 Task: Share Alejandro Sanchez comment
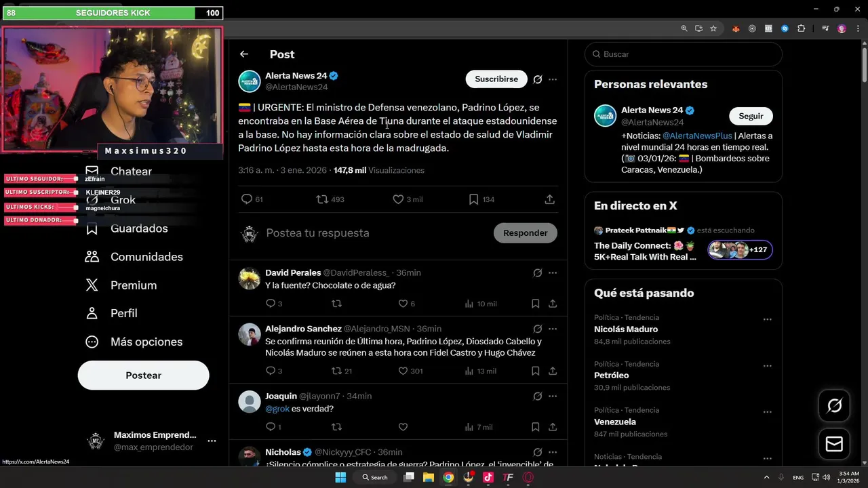[x=553, y=371]
